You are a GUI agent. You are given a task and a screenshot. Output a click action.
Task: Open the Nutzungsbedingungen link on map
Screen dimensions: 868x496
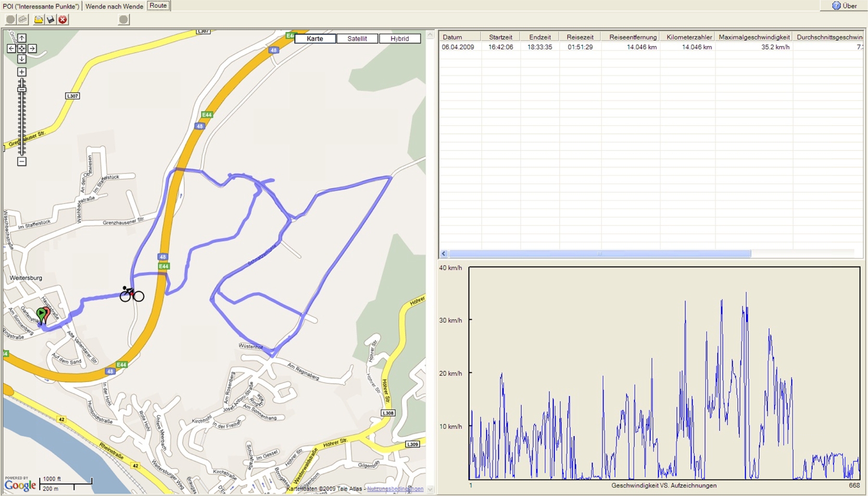click(395, 489)
